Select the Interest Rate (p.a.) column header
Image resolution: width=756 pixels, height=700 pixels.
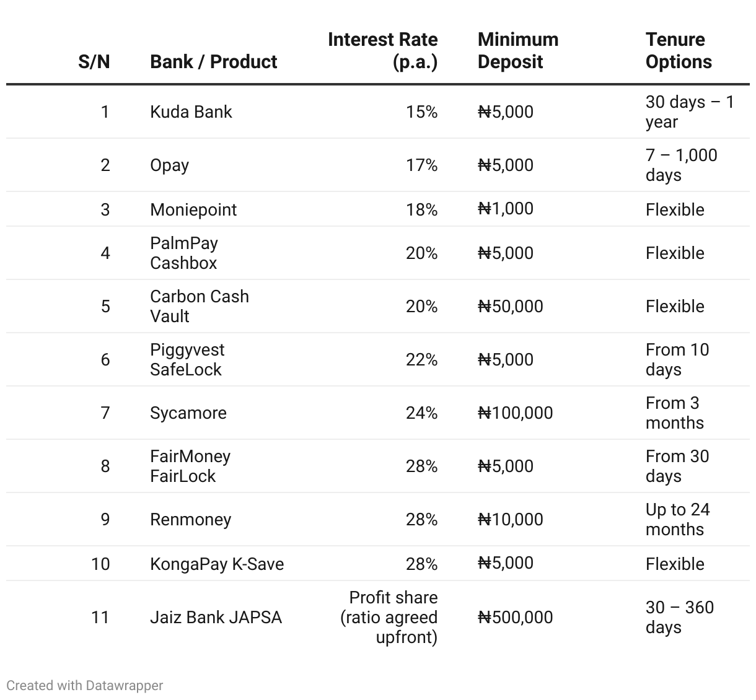[383, 50]
